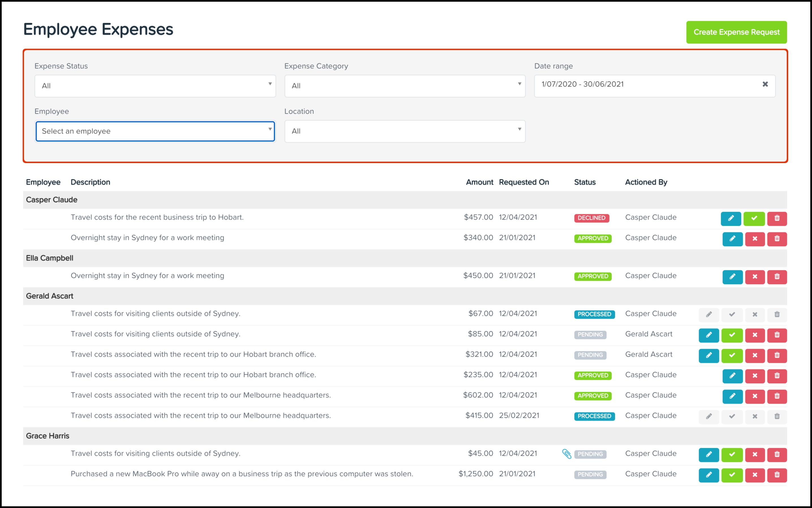Delete the approved $602.00 Melbourne expense
Screen dimensions: 812x508
(x=777, y=396)
